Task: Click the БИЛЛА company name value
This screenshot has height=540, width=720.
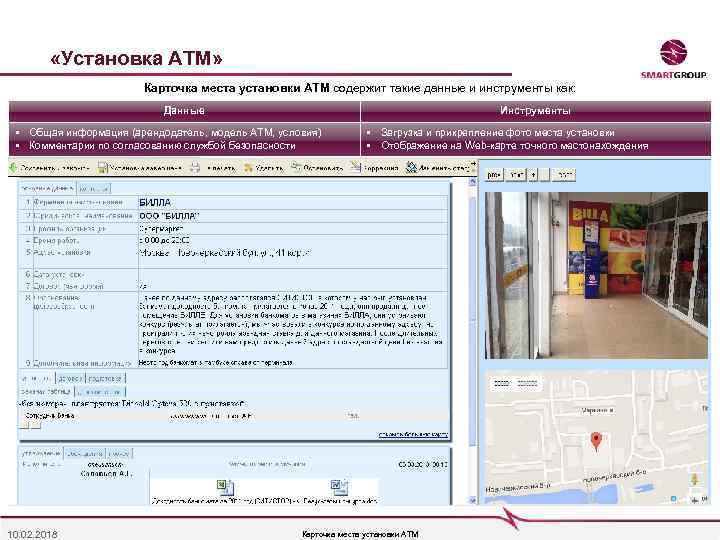Action: pos(155,202)
